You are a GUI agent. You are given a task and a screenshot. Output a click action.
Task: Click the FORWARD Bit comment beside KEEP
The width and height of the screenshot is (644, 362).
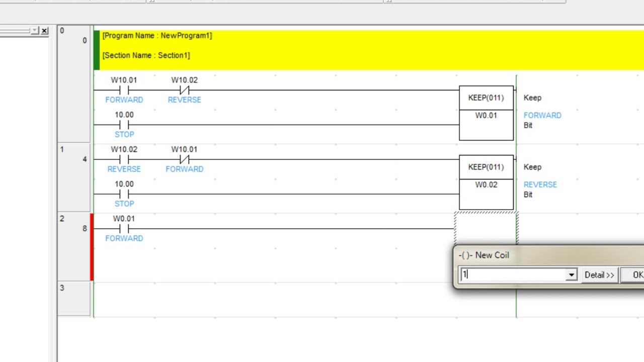pyautogui.click(x=542, y=120)
